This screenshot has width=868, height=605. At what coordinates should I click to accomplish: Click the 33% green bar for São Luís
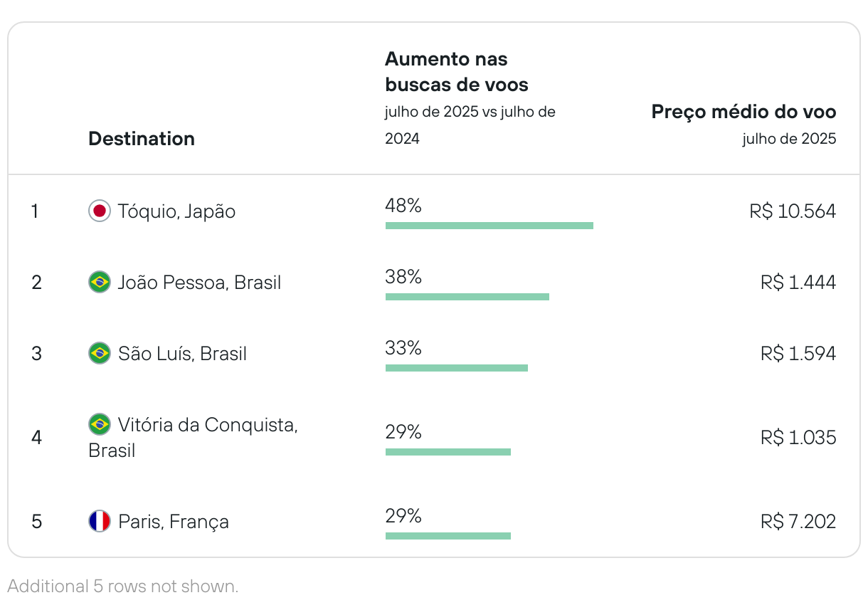tap(456, 368)
